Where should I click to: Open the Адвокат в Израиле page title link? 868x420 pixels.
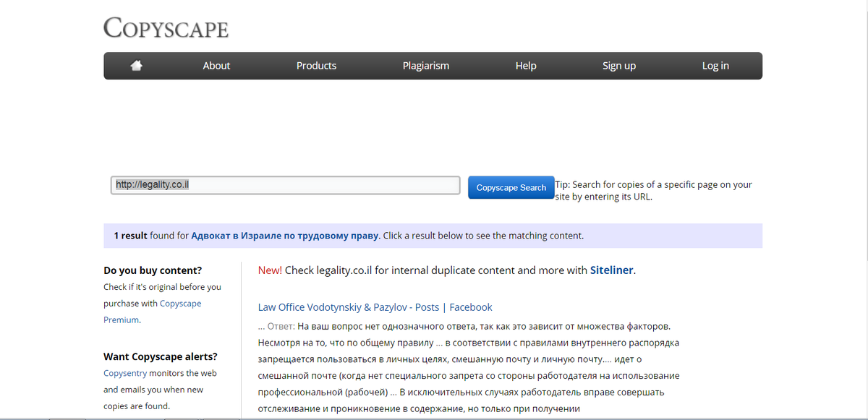point(285,236)
